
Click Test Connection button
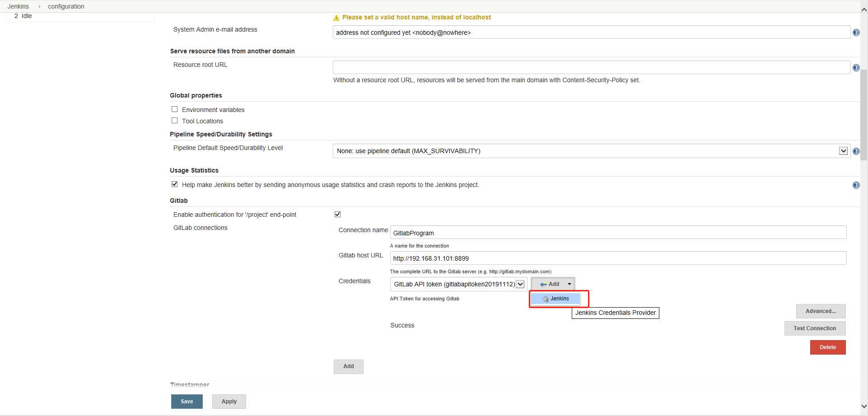click(x=815, y=328)
